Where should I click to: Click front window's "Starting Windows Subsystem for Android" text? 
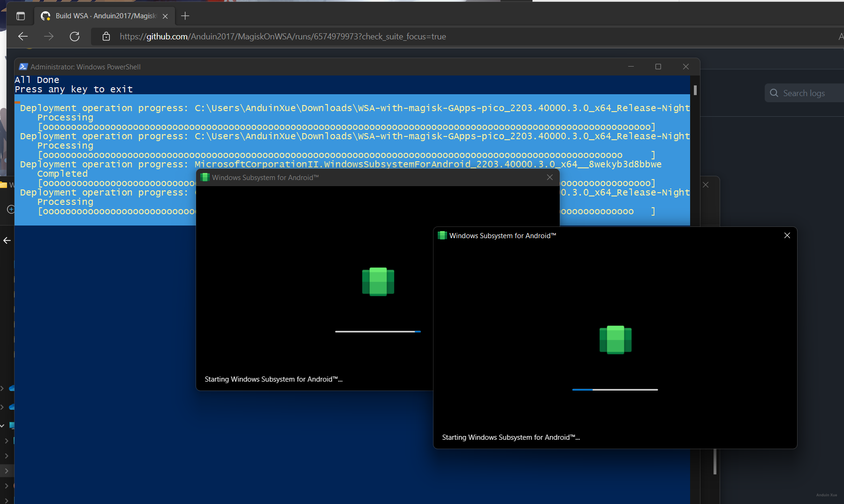(511, 437)
